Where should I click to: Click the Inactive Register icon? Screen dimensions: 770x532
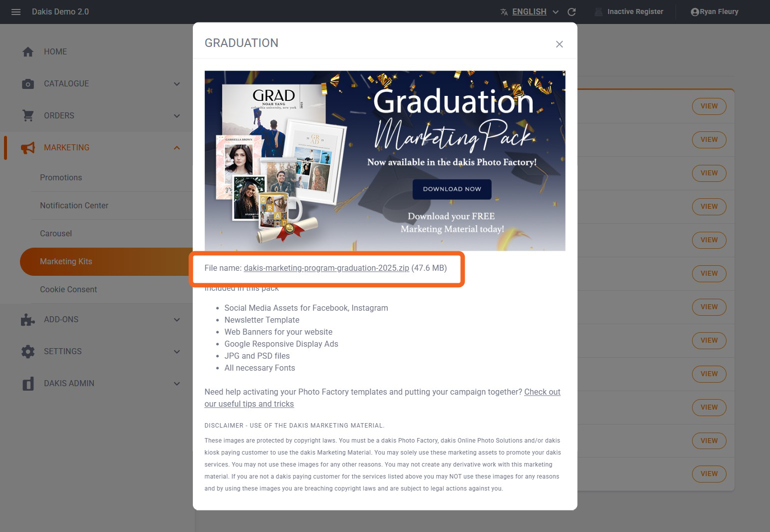[x=598, y=12]
